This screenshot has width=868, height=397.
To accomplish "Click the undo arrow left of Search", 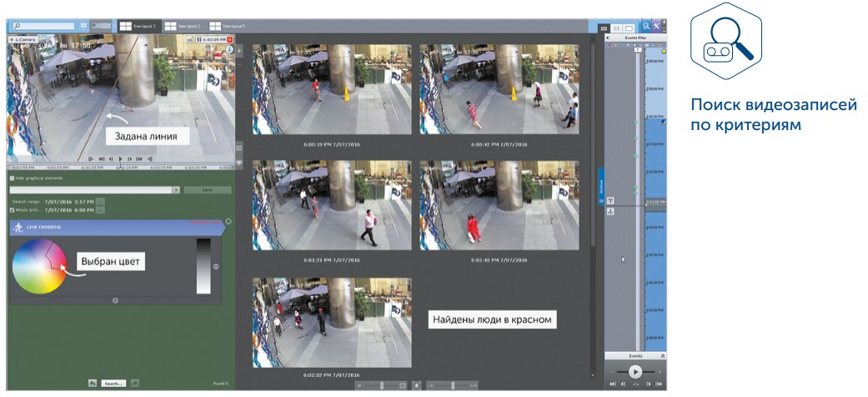I will [93, 383].
